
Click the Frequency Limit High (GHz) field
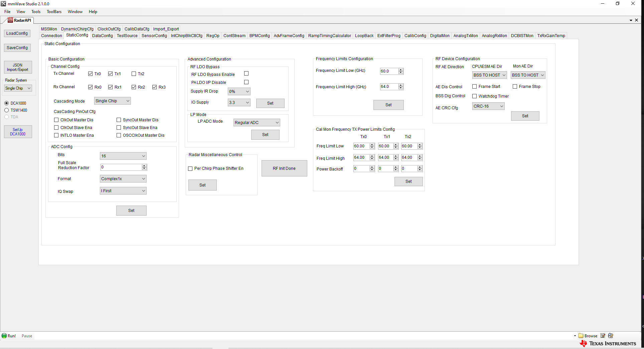(x=392, y=87)
